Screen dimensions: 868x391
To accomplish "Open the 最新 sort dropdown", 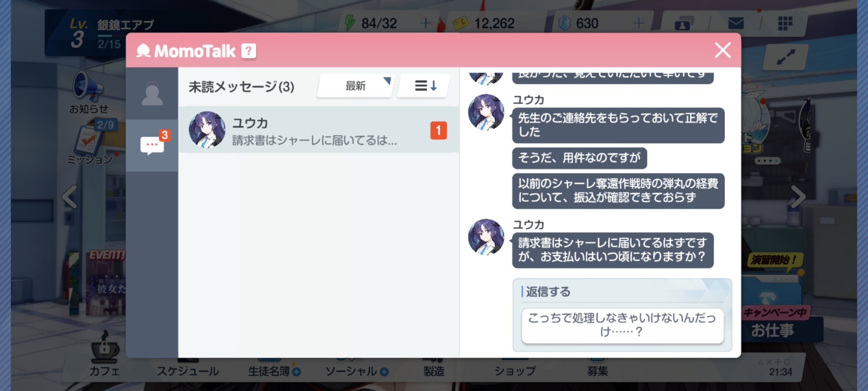I will click(x=355, y=86).
